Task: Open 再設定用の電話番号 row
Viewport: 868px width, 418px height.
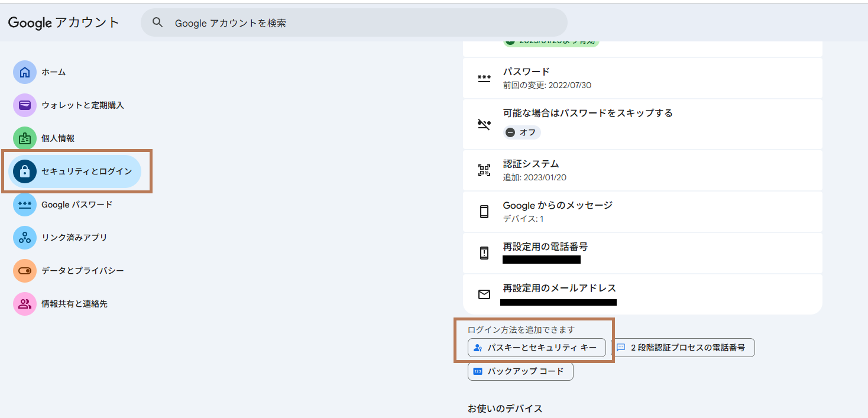Action: point(643,253)
